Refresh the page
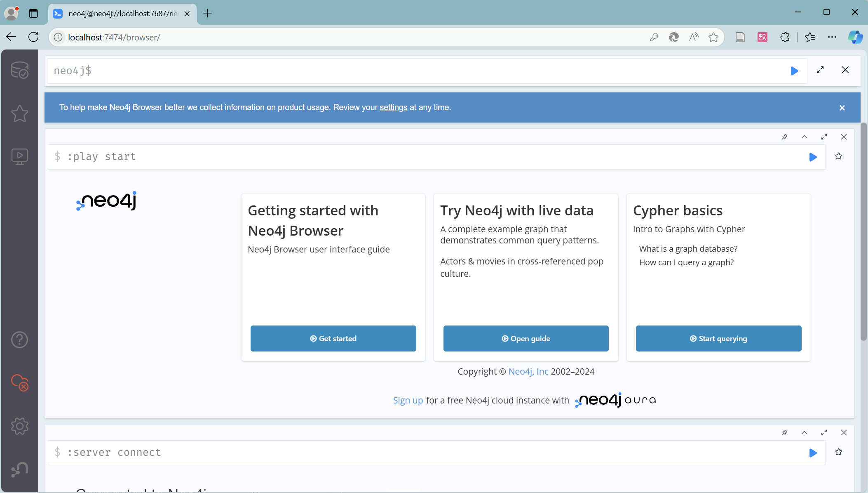868x493 pixels. pos(33,37)
